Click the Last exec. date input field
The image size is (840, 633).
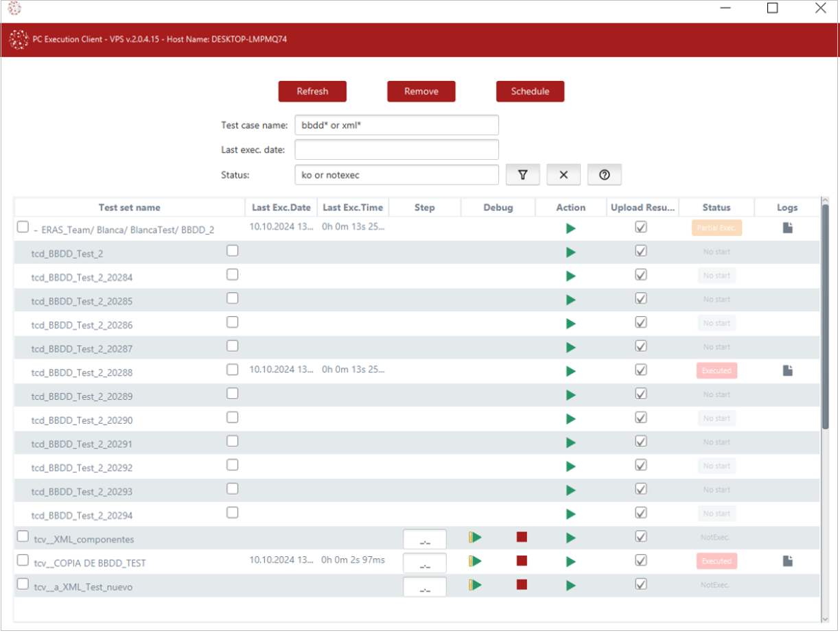[x=397, y=150]
